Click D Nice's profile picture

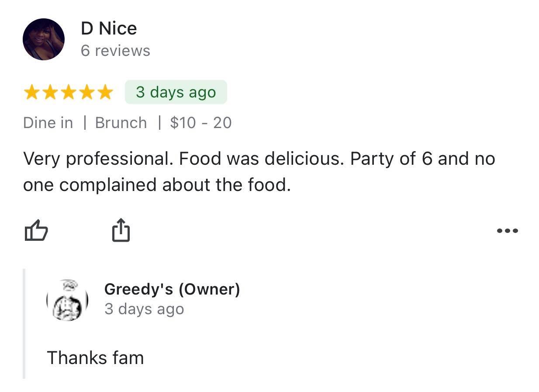pyautogui.click(x=44, y=39)
